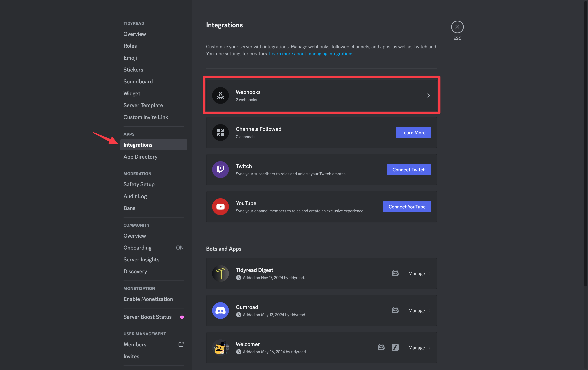
Task: Click the bot icon in Gumroad row
Action: click(x=395, y=310)
